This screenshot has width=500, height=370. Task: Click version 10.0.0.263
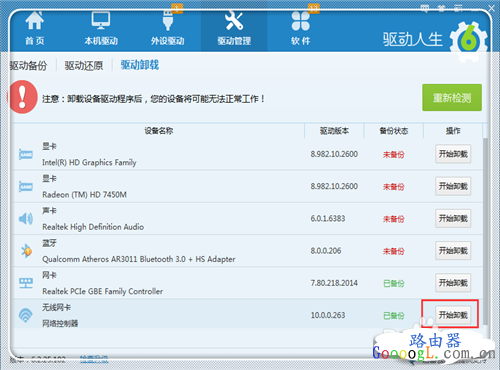click(x=328, y=315)
